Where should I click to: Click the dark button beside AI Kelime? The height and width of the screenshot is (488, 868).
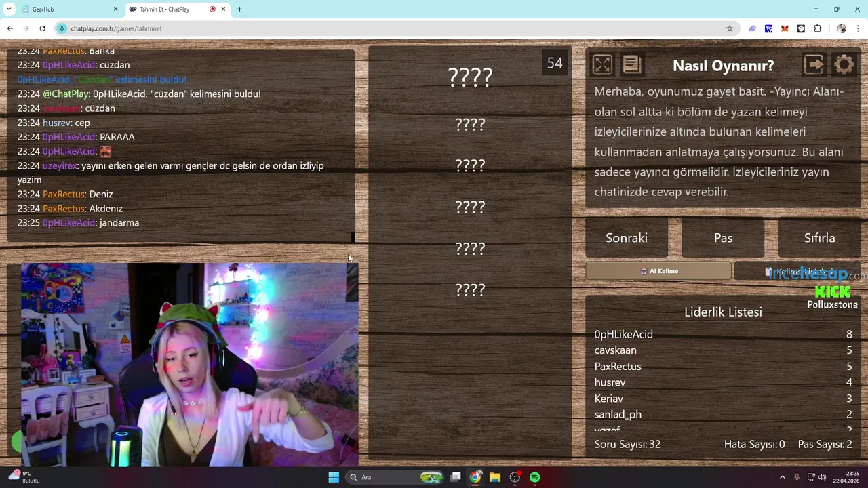797,271
